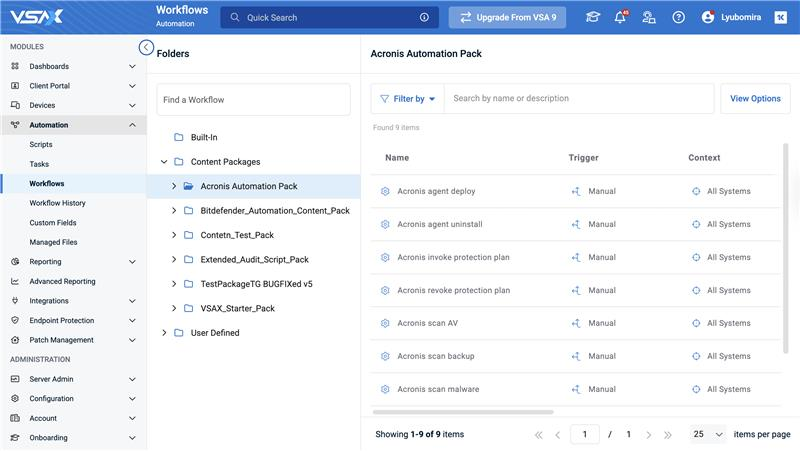Open the Filter by dropdown
This screenshot has width=800, height=451.
pyautogui.click(x=408, y=98)
